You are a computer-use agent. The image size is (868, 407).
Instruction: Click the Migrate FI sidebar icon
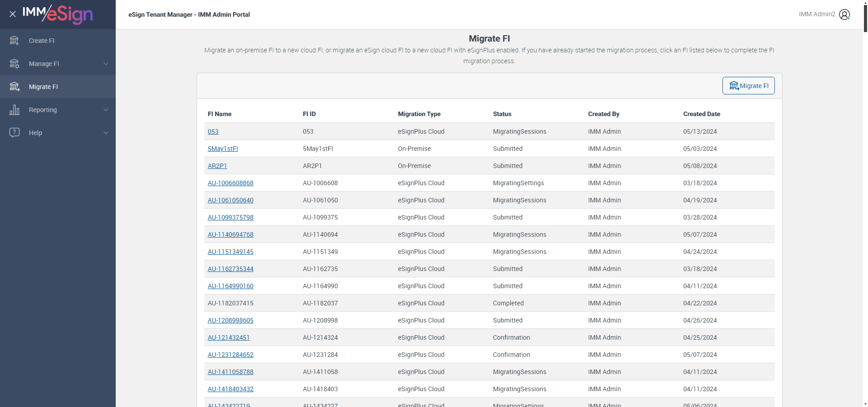pyautogui.click(x=14, y=87)
